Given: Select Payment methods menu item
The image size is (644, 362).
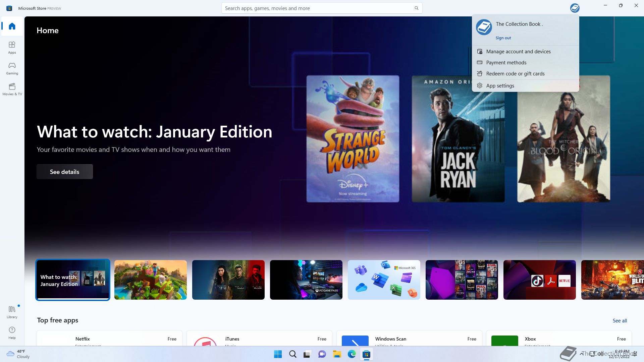Looking at the screenshot, I should (x=525, y=62).
